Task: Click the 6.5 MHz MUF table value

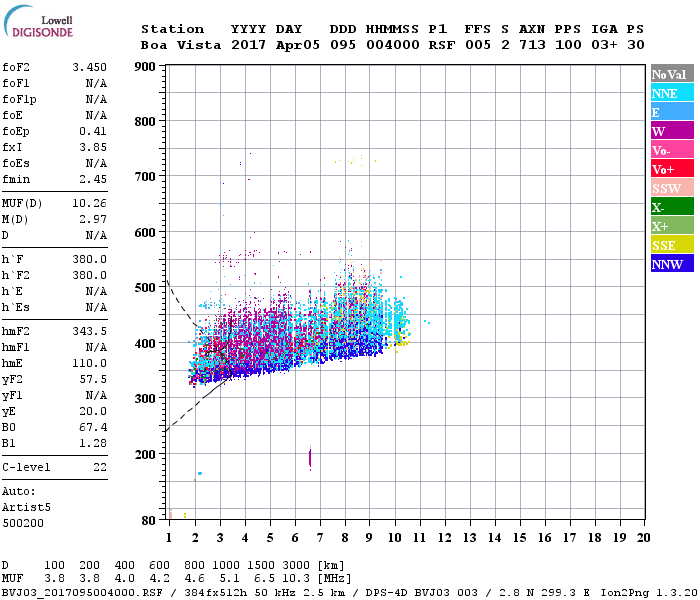Action: [265, 578]
